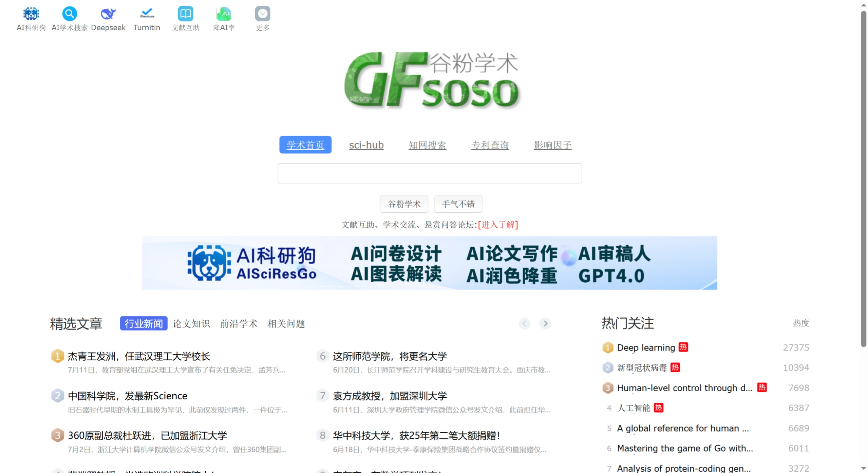
Task: Open article 这所师范学院，将更名大学
Action: pos(390,356)
